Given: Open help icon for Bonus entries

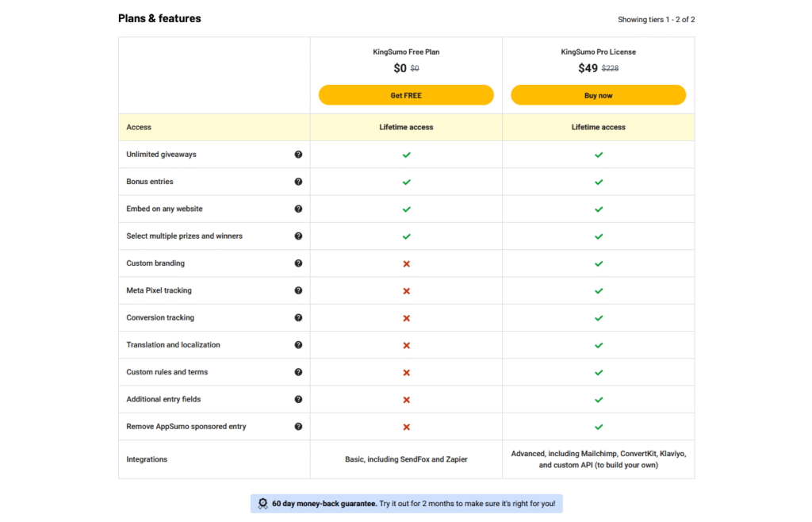Looking at the screenshot, I should click(x=298, y=182).
